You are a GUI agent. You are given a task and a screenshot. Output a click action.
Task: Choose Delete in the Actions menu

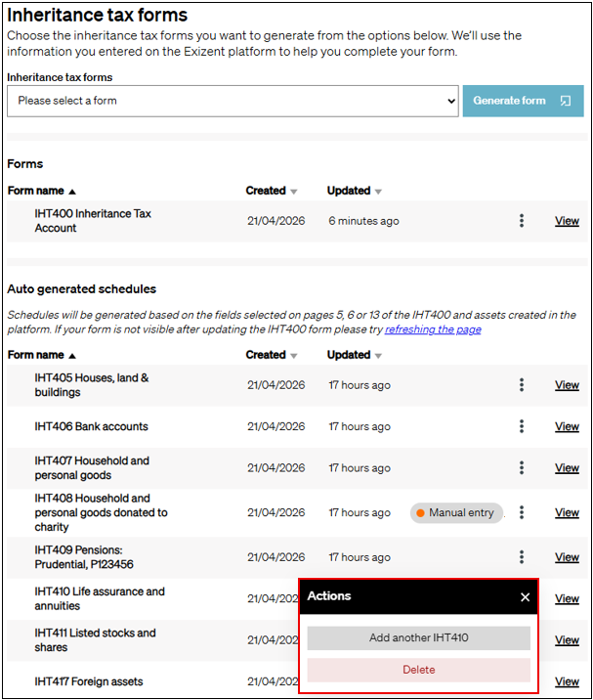pyautogui.click(x=418, y=670)
